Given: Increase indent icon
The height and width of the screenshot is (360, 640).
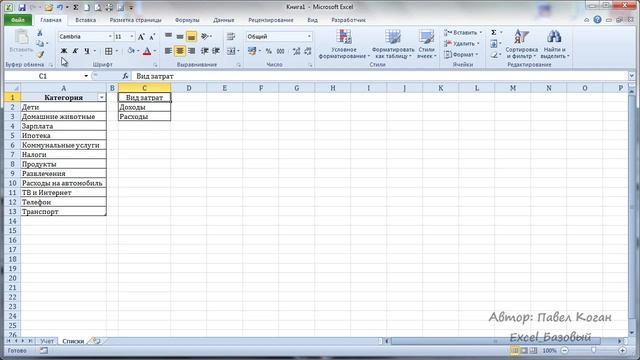Looking at the screenshot, I should point(216,51).
